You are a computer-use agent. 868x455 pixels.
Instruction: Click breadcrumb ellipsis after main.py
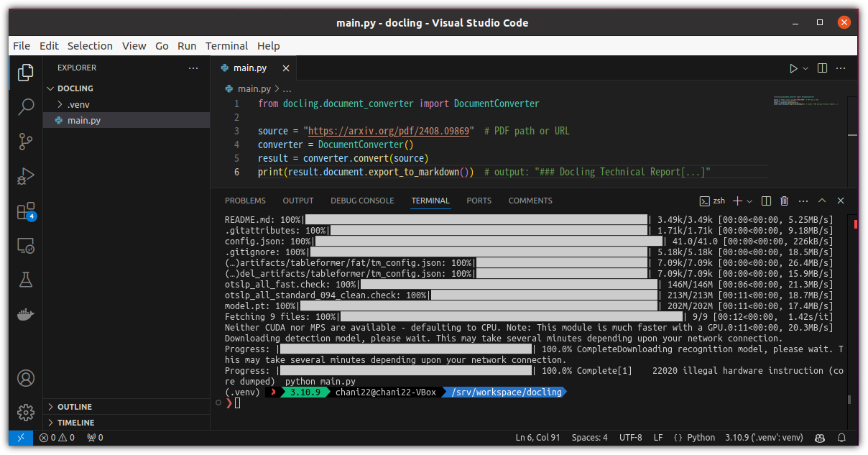(287, 89)
